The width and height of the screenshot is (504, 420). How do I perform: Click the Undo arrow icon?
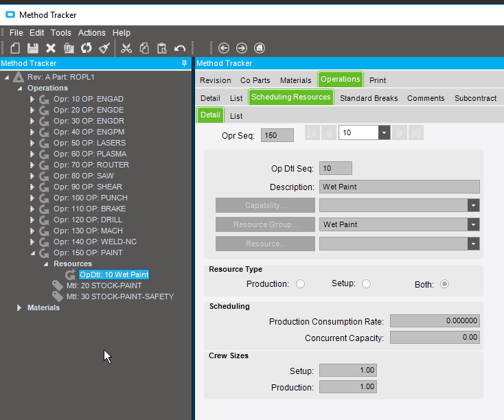(x=180, y=48)
